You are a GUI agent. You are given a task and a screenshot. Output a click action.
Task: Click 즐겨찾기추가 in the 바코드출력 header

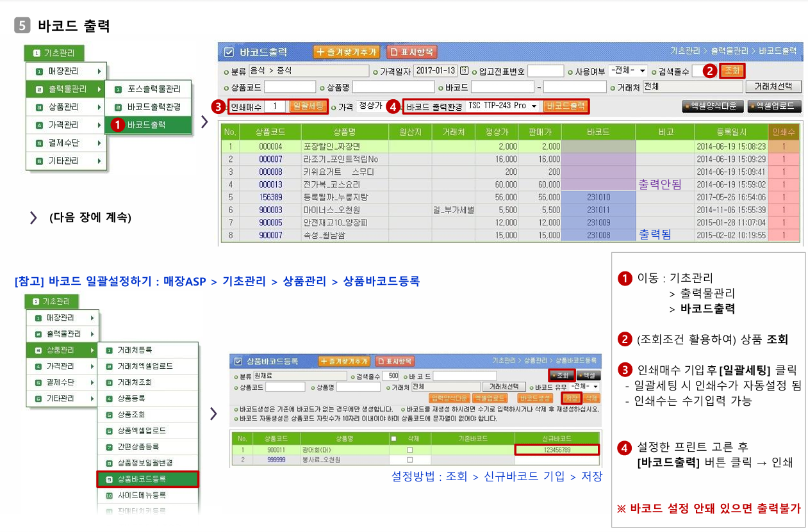click(x=347, y=52)
